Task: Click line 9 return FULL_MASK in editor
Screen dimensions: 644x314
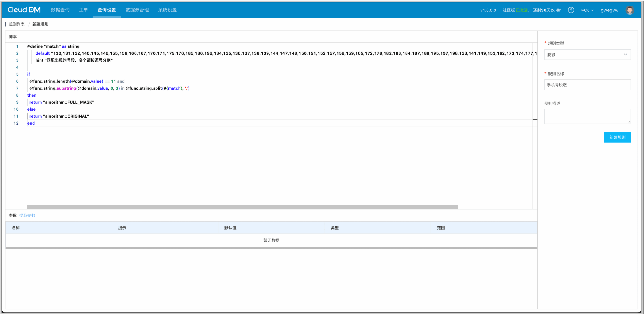Action: coord(62,102)
